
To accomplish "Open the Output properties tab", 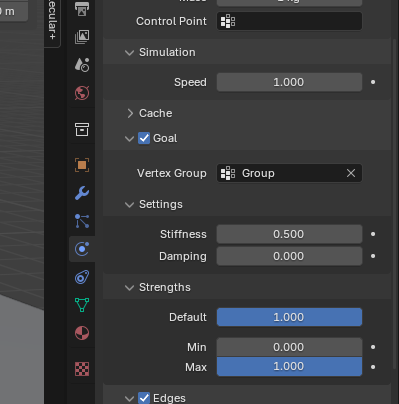I will [x=82, y=8].
